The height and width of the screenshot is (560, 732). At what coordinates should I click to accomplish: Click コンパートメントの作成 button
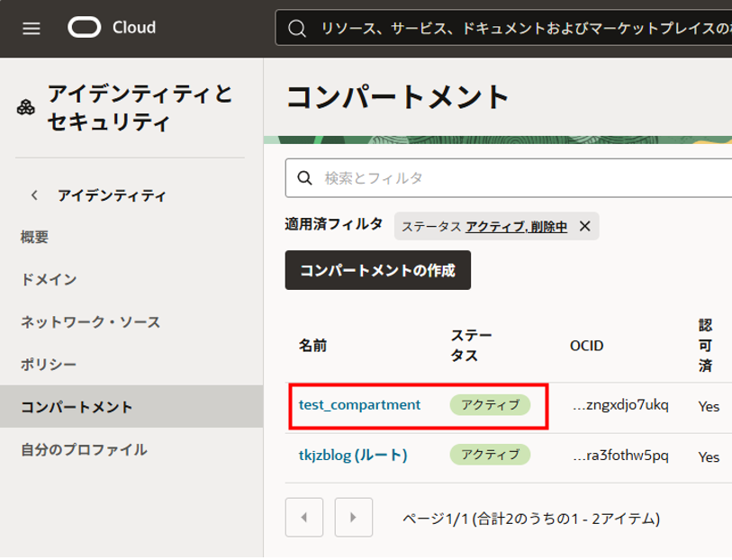[377, 270]
